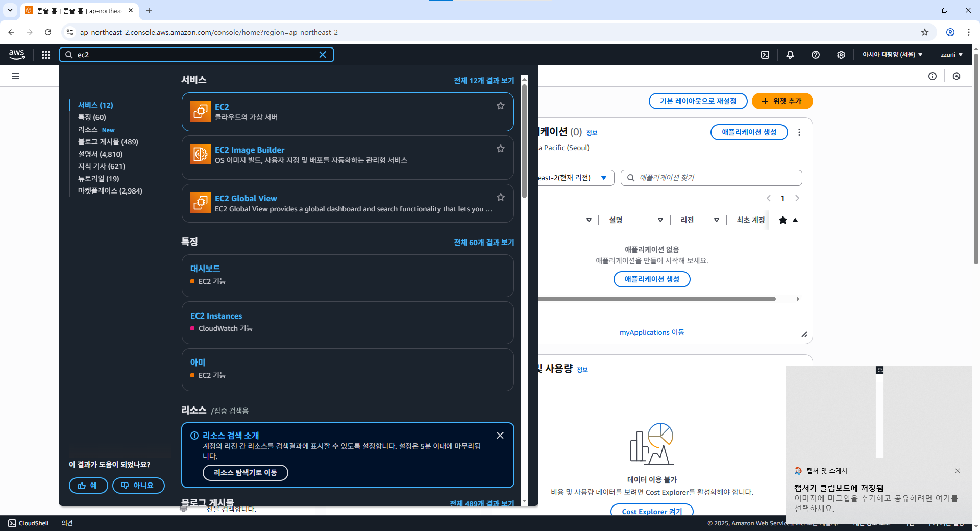Select 특징 (60) filter category
This screenshot has width=980, height=531.
(x=92, y=117)
